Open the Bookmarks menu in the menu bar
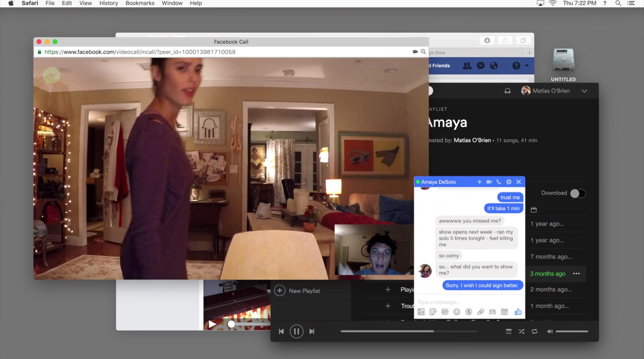The height and width of the screenshot is (359, 644). tap(140, 4)
